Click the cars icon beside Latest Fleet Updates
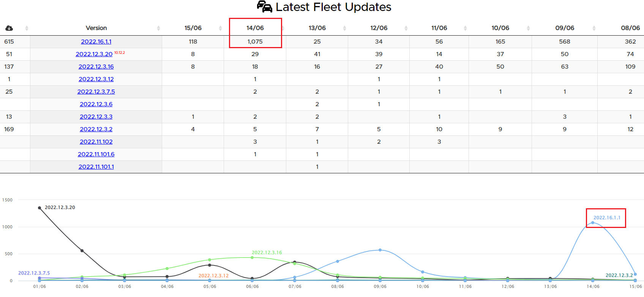 264,6
